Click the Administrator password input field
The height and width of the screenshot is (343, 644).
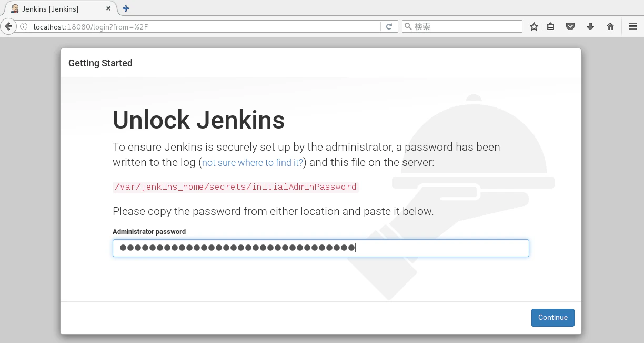[321, 248]
